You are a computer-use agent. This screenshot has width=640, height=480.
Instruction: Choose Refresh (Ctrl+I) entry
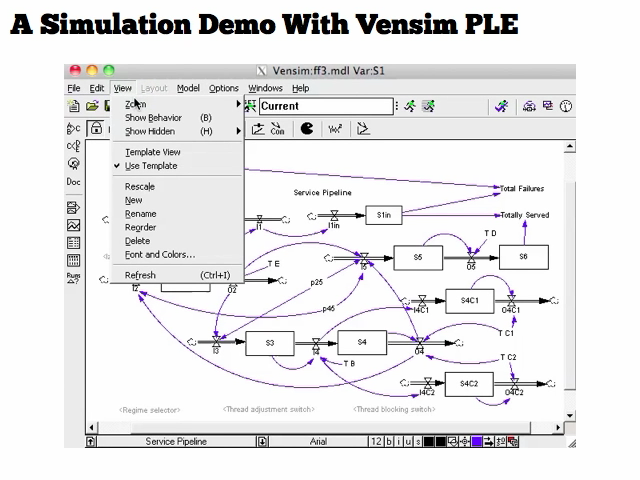pos(178,275)
